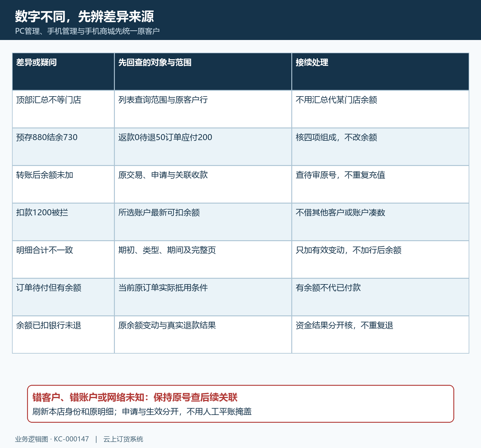Select the 先回查的对象与范围 column header
This screenshot has width=481, height=448.
pos(203,72)
